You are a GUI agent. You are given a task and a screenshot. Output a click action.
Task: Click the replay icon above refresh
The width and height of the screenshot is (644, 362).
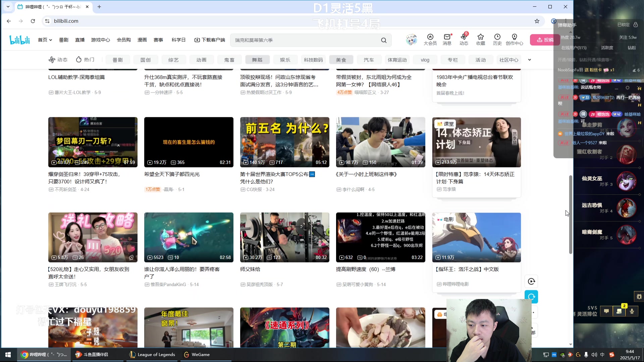(531, 281)
